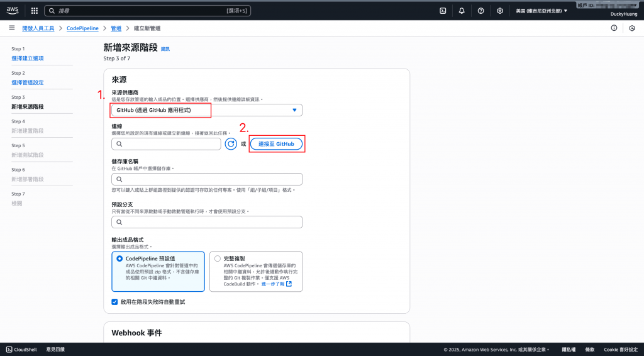Click the 儲存庫名稱 search field
644x356 pixels.
(207, 179)
